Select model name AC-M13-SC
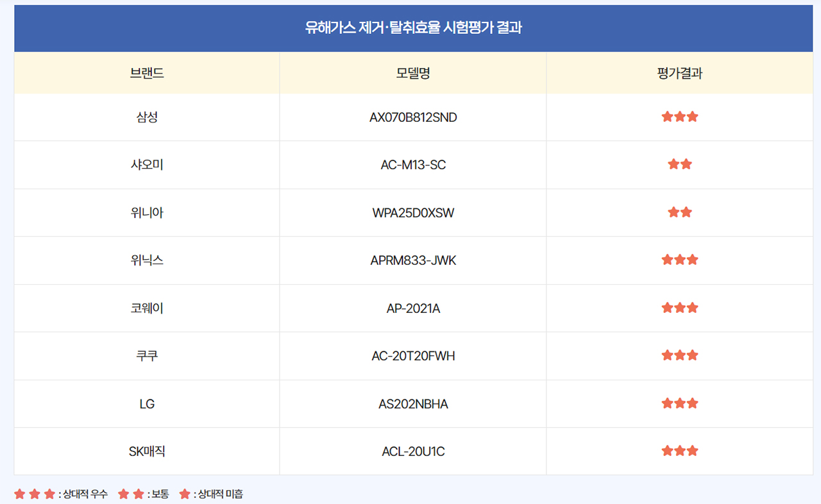 click(413, 165)
